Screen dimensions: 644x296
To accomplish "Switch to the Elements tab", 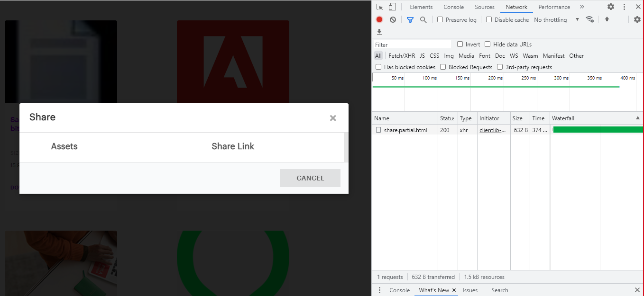I will tap(421, 7).
